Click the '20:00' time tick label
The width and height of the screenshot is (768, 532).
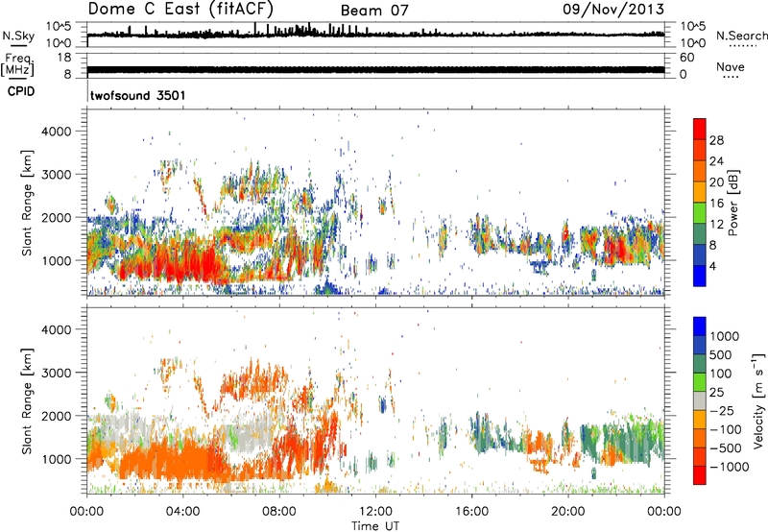point(567,512)
